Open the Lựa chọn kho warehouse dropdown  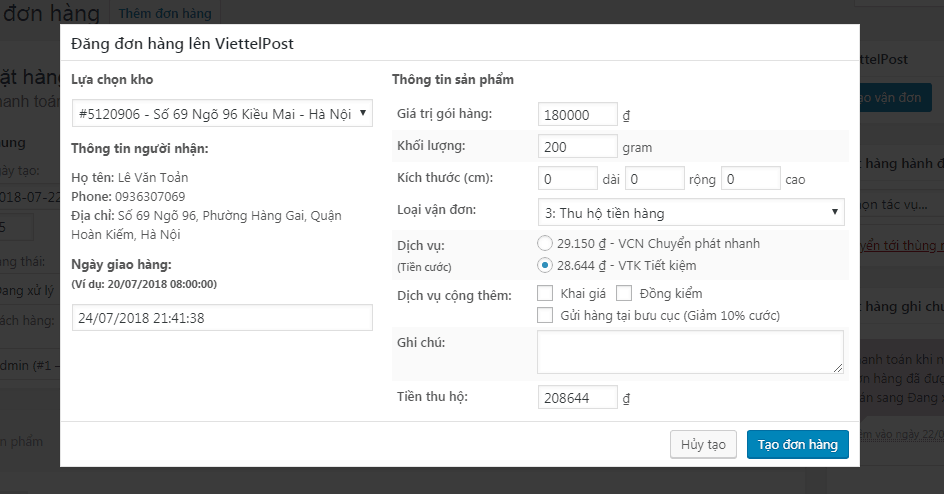point(222,113)
